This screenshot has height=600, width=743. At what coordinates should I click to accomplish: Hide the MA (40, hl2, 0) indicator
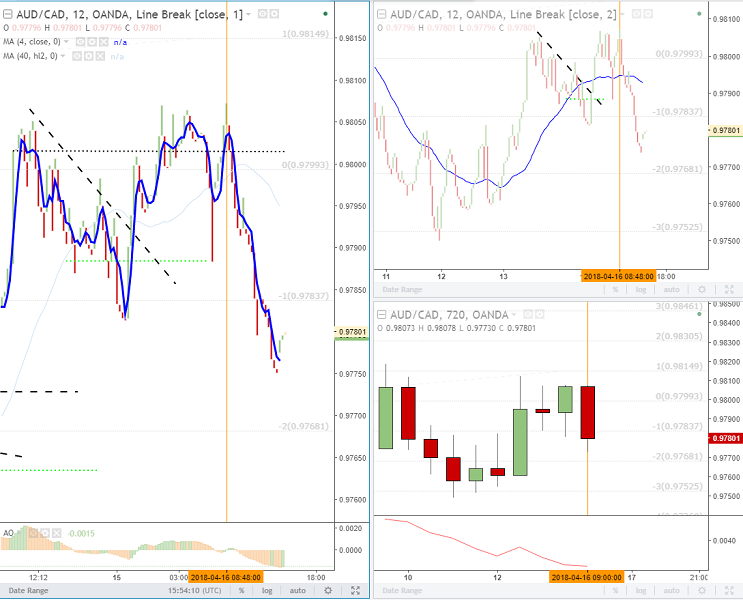pyautogui.click(x=77, y=56)
